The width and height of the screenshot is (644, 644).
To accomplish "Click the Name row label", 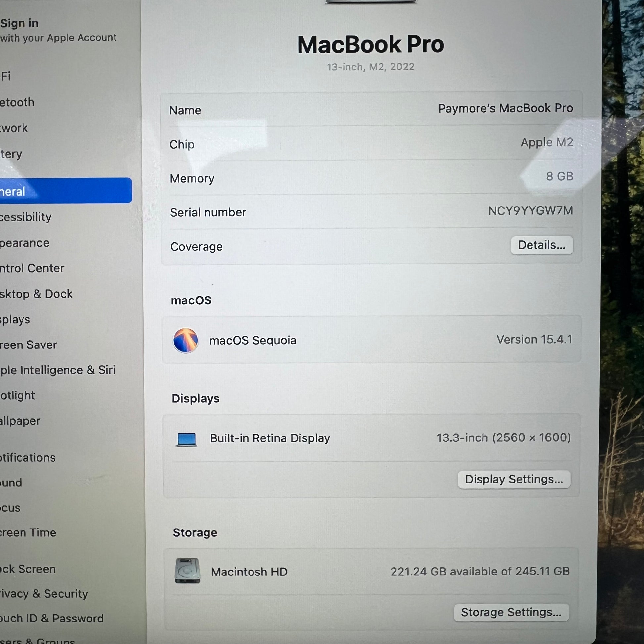I will pyautogui.click(x=185, y=110).
